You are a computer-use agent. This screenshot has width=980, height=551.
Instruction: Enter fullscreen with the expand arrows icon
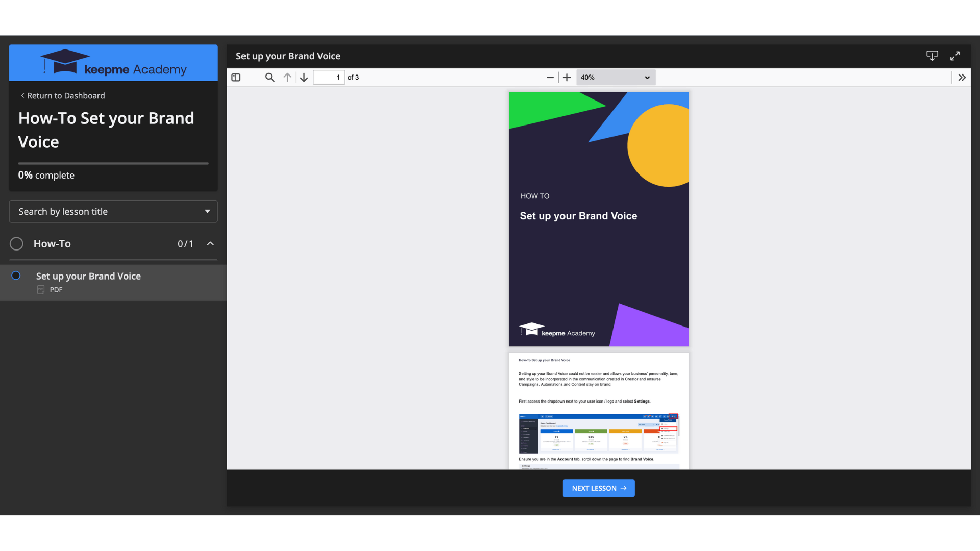pos(955,56)
